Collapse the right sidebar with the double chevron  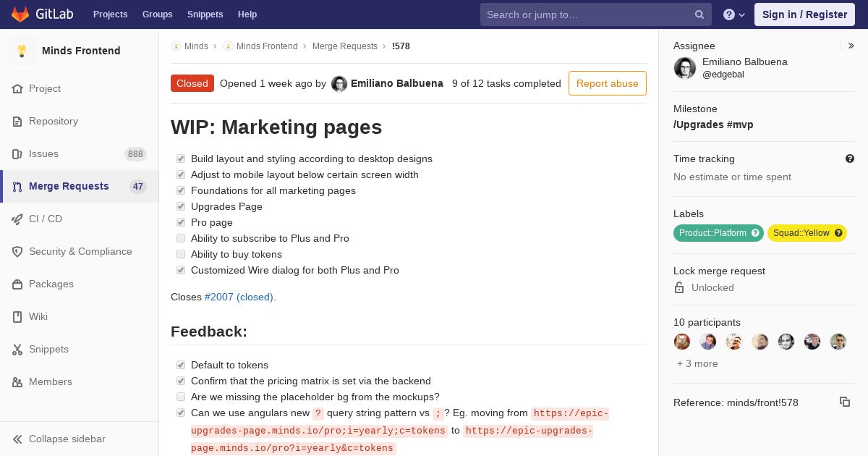[851, 46]
